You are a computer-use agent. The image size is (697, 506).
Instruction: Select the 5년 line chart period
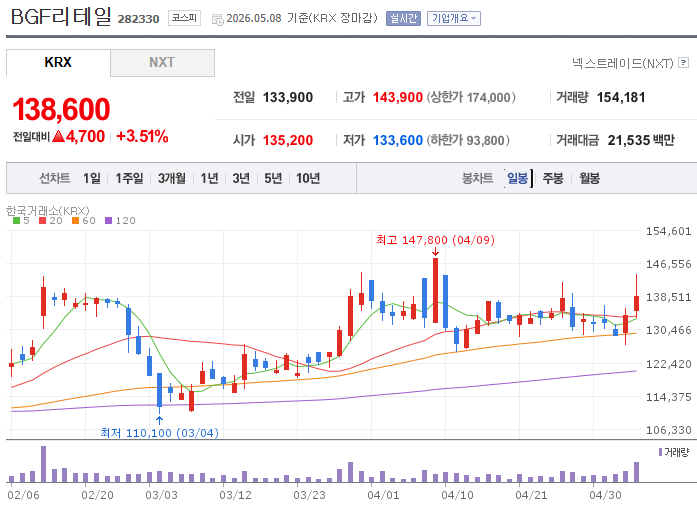[273, 178]
